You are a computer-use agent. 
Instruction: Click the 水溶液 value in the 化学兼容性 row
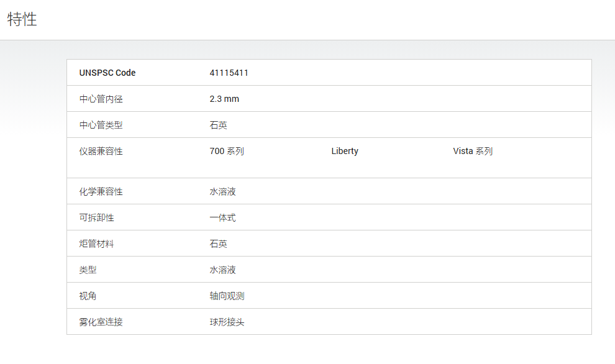click(222, 192)
